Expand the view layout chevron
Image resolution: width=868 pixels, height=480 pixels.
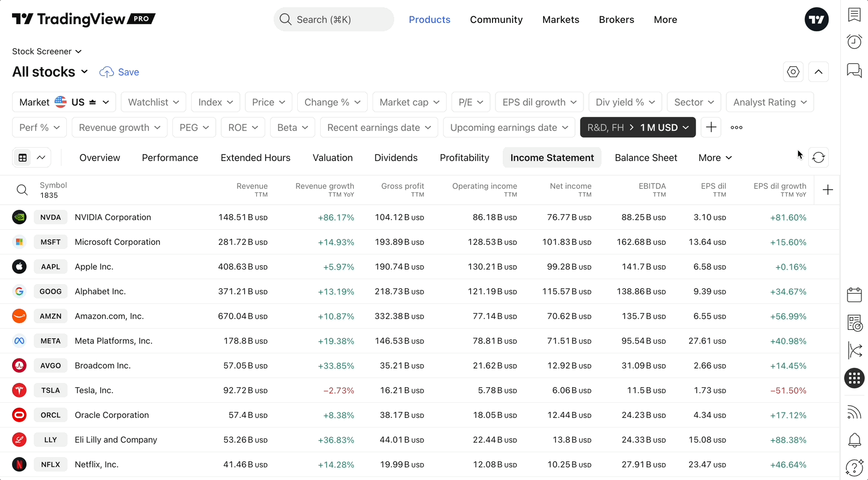coord(41,157)
